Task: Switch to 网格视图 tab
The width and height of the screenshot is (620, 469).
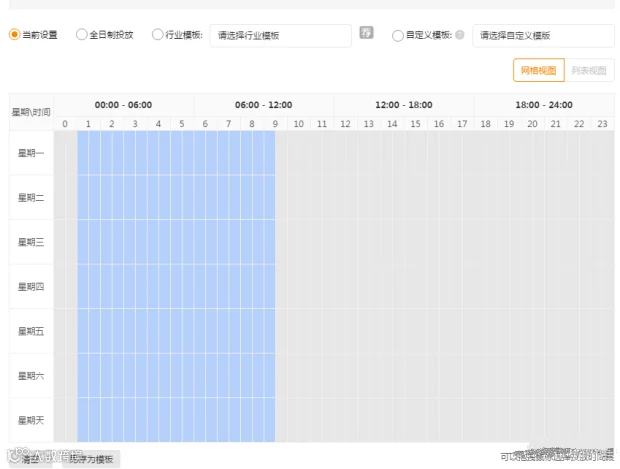Action: [x=539, y=70]
